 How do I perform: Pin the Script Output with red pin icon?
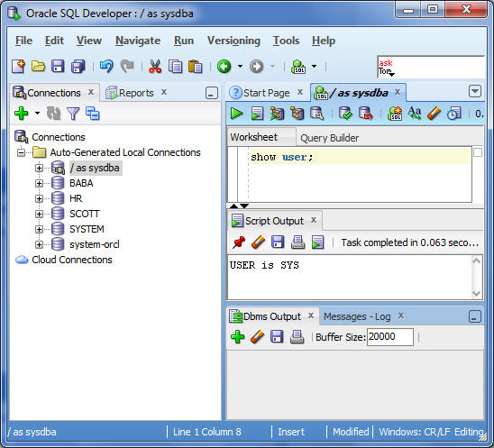click(239, 242)
